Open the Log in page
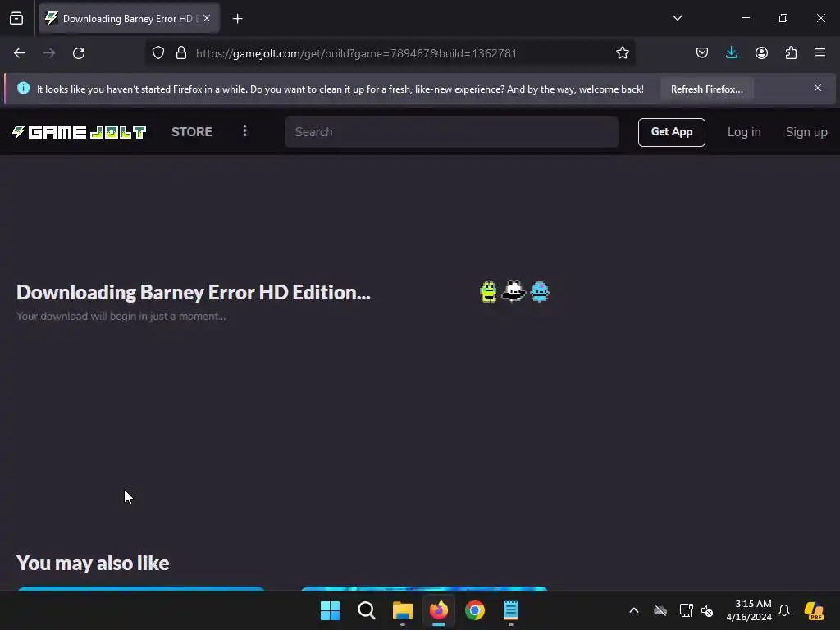This screenshot has height=630, width=840. pos(743,132)
